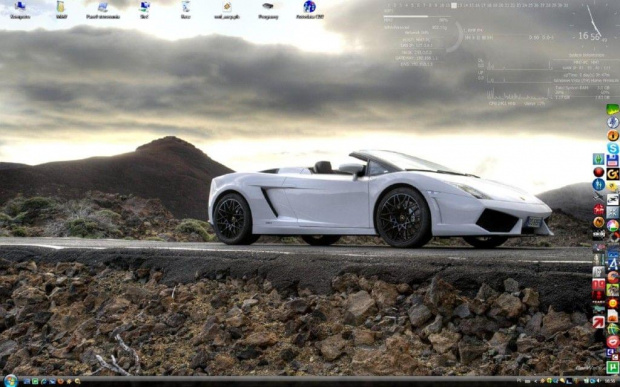The height and width of the screenshot is (387, 620).
Task: Open the Windows Start orb
Action: [x=11, y=381]
